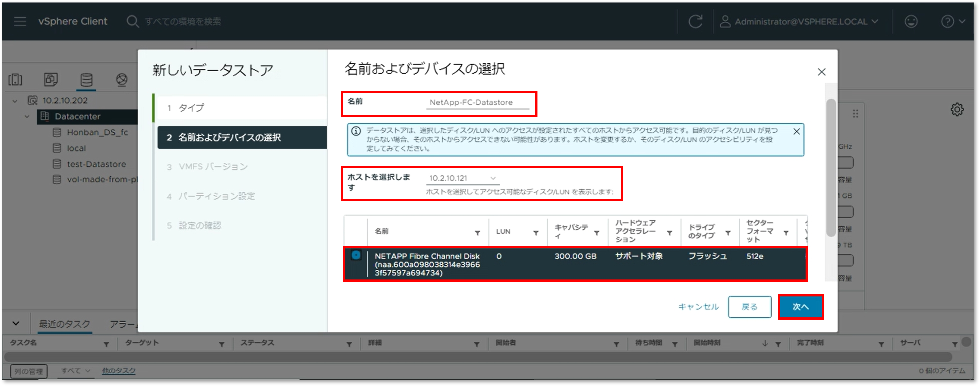
Task: Click the 次へ button
Action: [x=800, y=307]
